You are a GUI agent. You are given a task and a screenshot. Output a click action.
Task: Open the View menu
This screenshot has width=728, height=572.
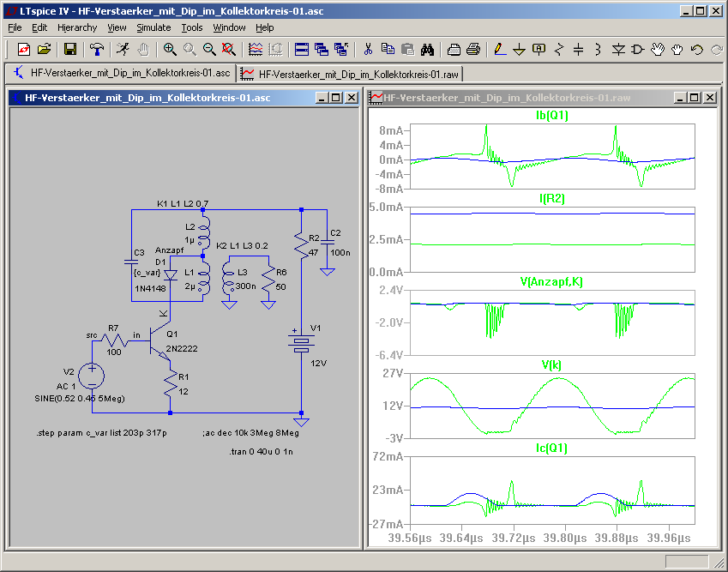(x=117, y=27)
